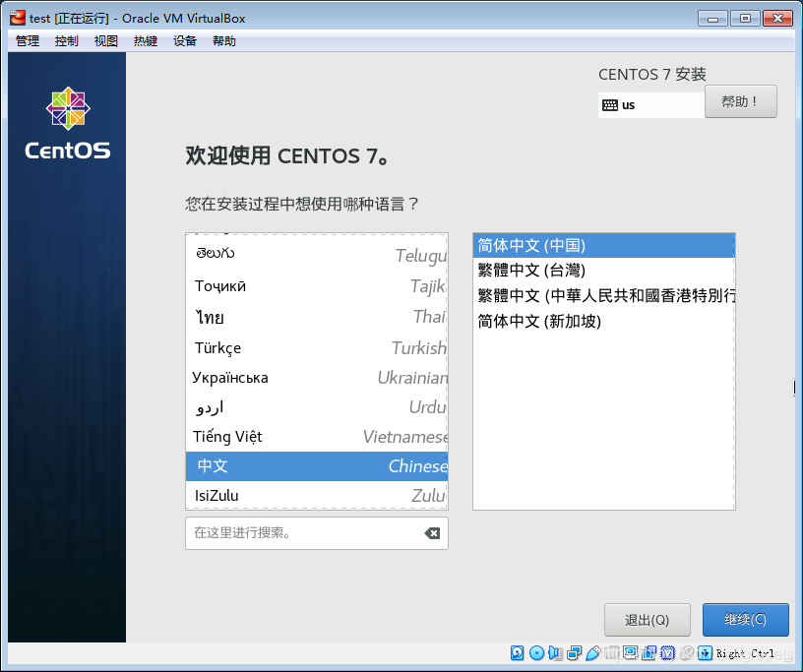This screenshot has width=803, height=672.
Task: Click the language search input field
Action: point(317,533)
